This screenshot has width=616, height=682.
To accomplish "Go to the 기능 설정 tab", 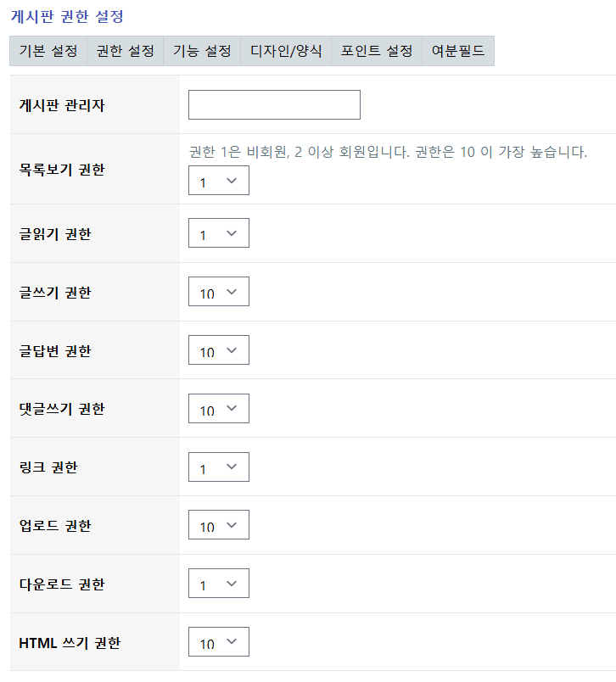I will tap(202, 51).
